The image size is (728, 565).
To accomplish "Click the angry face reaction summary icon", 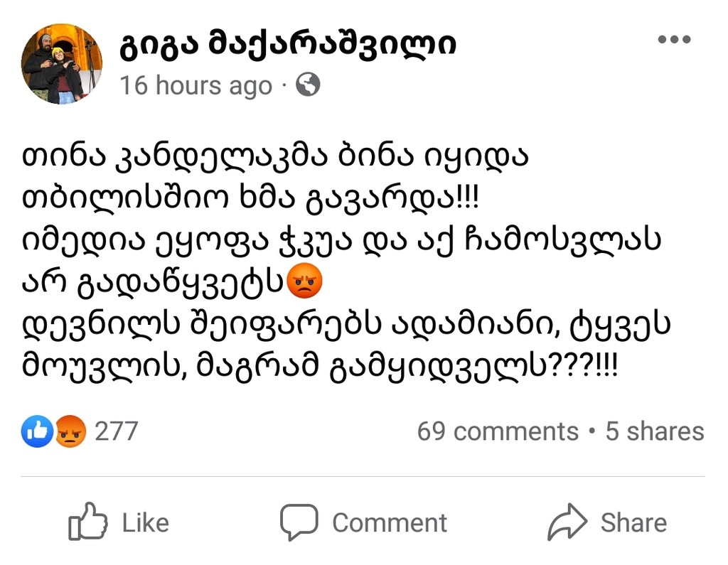I will 70,431.
